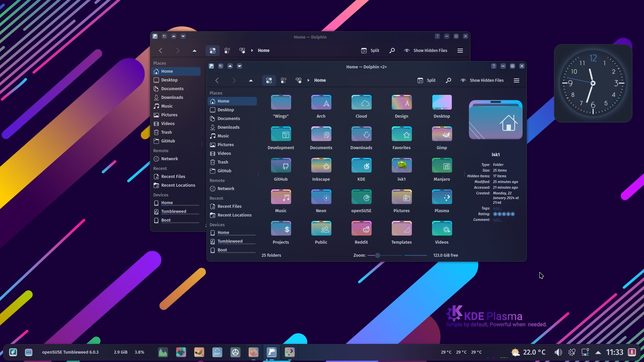Open hamburger menu in Dolphin <2>
This screenshot has width=644, height=362.
(x=517, y=80)
